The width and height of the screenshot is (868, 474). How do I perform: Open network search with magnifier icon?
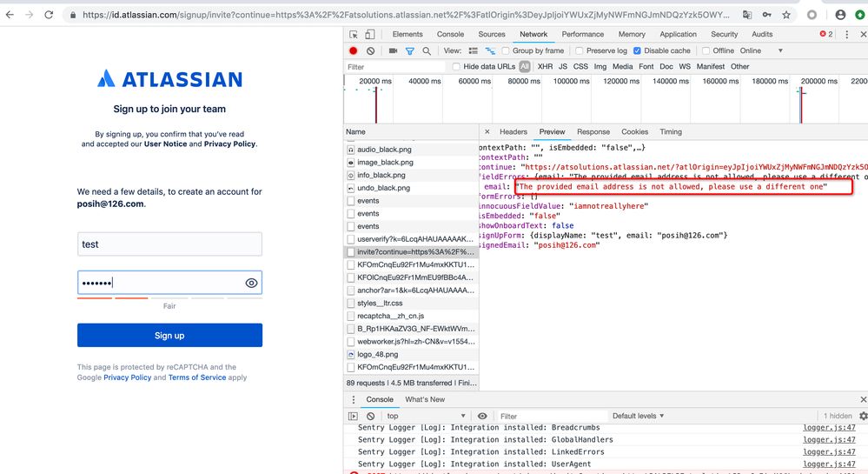coord(427,51)
